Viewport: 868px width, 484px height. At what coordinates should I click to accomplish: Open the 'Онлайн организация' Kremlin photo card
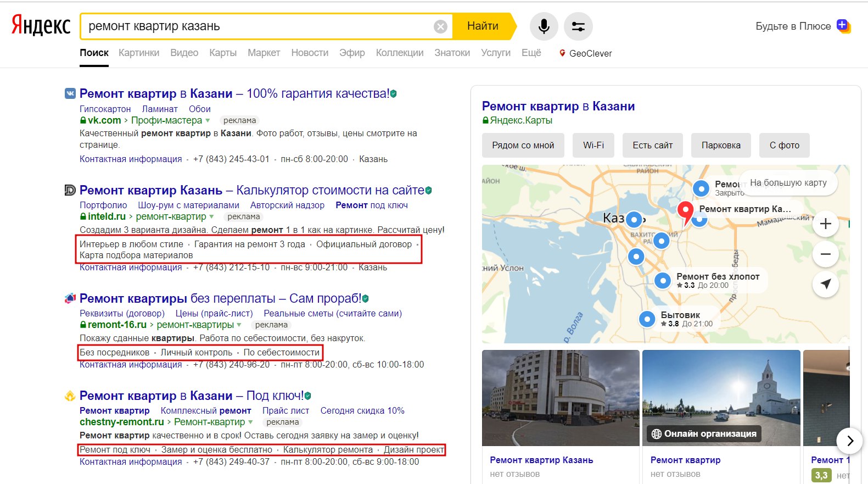[721, 398]
